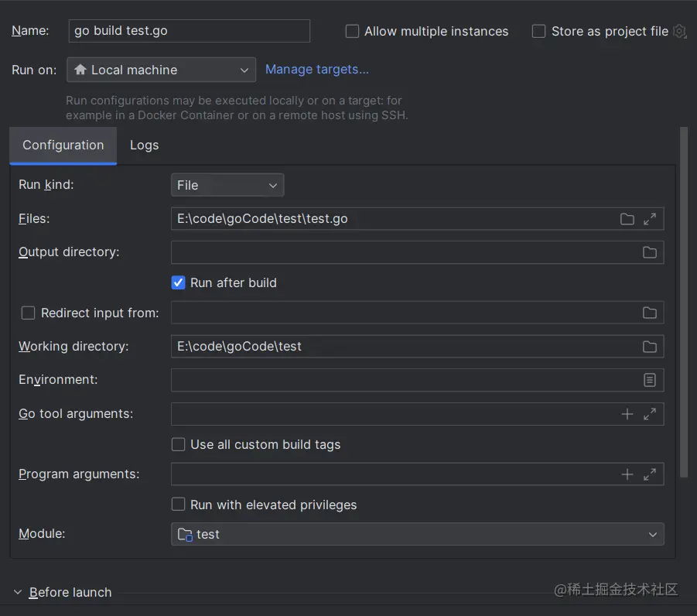Image resolution: width=697 pixels, height=616 pixels.
Task: Select the Configuration tab
Action: pos(63,145)
